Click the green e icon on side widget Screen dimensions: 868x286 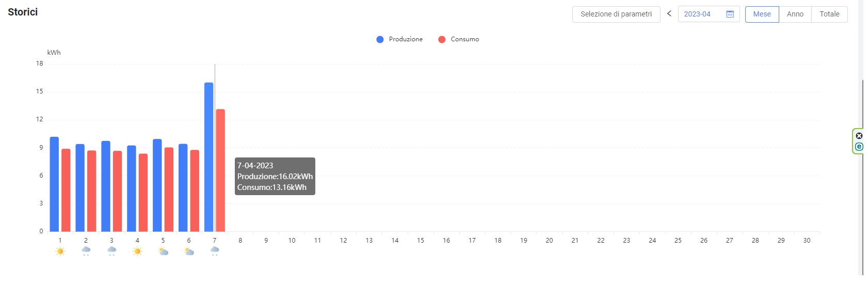859,147
